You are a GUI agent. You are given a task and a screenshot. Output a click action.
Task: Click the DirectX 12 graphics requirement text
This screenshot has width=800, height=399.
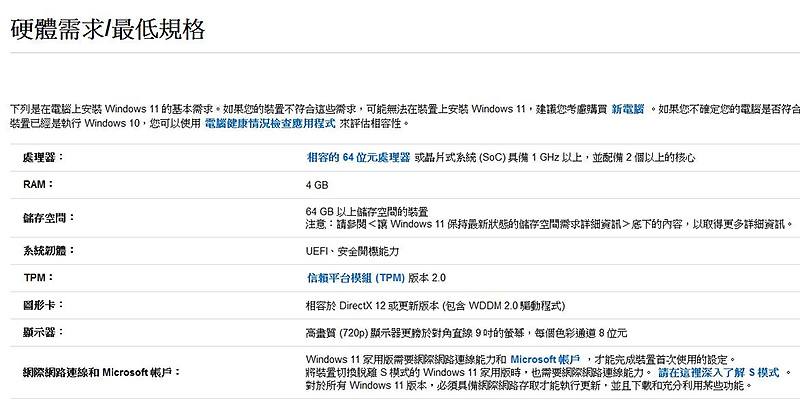click(x=435, y=306)
